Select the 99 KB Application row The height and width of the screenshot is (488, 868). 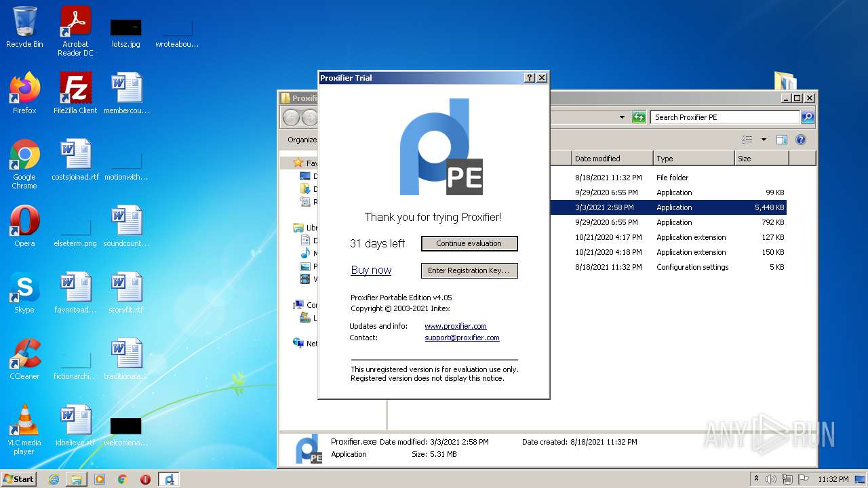[668, 192]
